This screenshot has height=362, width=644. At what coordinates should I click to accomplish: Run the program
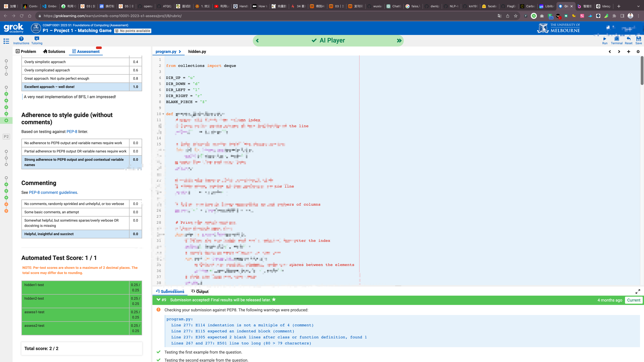click(605, 40)
